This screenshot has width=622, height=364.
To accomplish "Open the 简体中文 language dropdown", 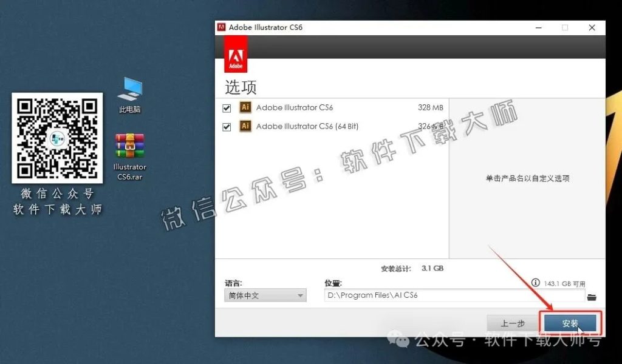I will click(264, 295).
